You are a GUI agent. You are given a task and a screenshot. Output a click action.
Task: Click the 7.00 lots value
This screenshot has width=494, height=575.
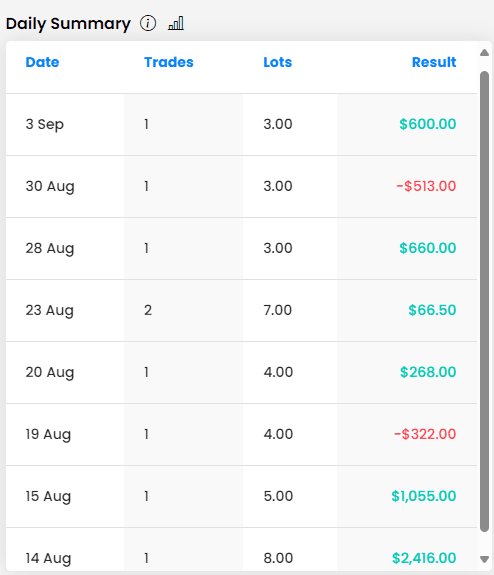coord(278,310)
